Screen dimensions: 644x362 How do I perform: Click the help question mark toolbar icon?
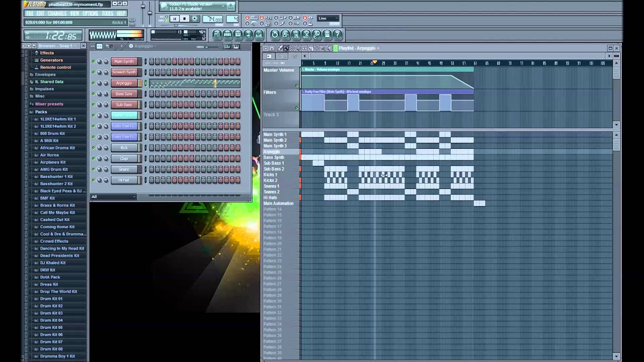point(338,35)
